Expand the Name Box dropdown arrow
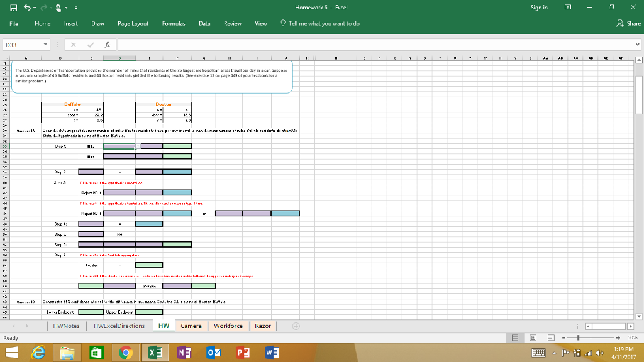Image resolution: width=644 pixels, height=362 pixels. pos(45,45)
